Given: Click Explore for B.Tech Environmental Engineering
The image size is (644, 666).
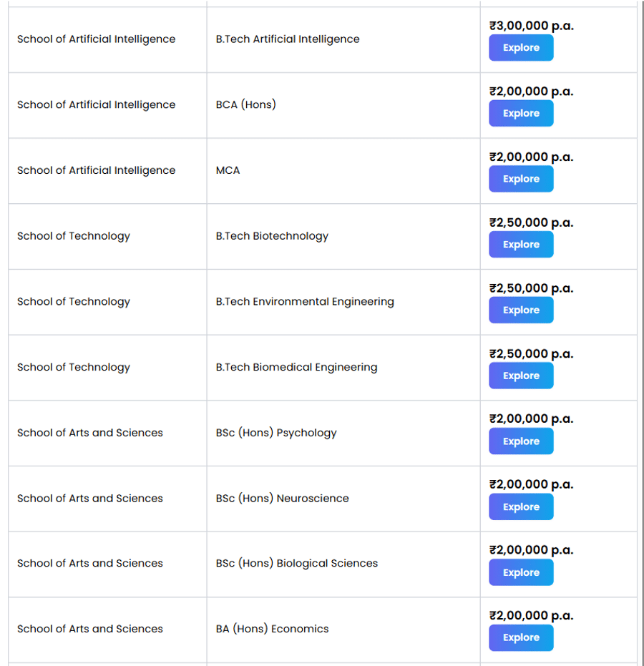Looking at the screenshot, I should [520, 310].
